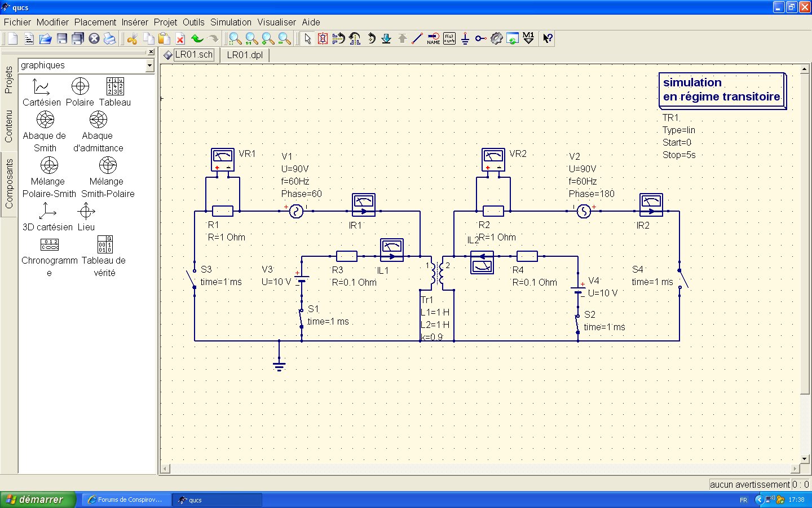This screenshot has height=508, width=812.
Task: Add Cartésien diagram from components list
Action: tap(42, 92)
